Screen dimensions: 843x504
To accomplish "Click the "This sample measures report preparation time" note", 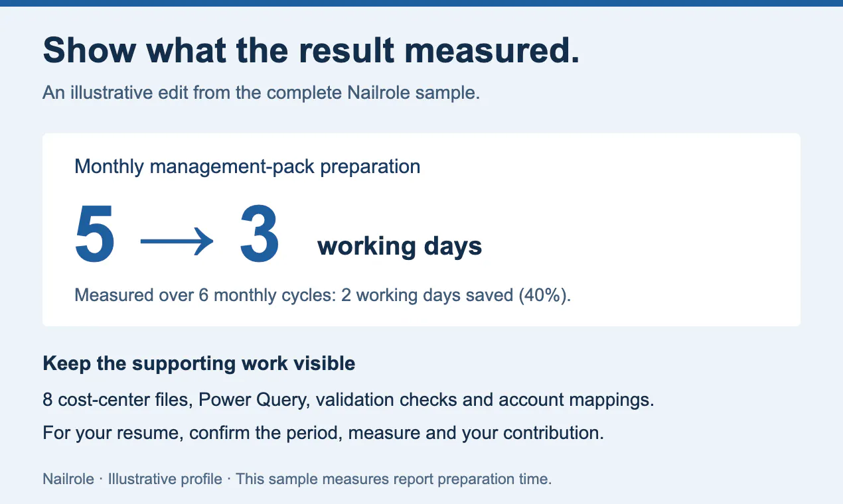I will (x=394, y=479).
